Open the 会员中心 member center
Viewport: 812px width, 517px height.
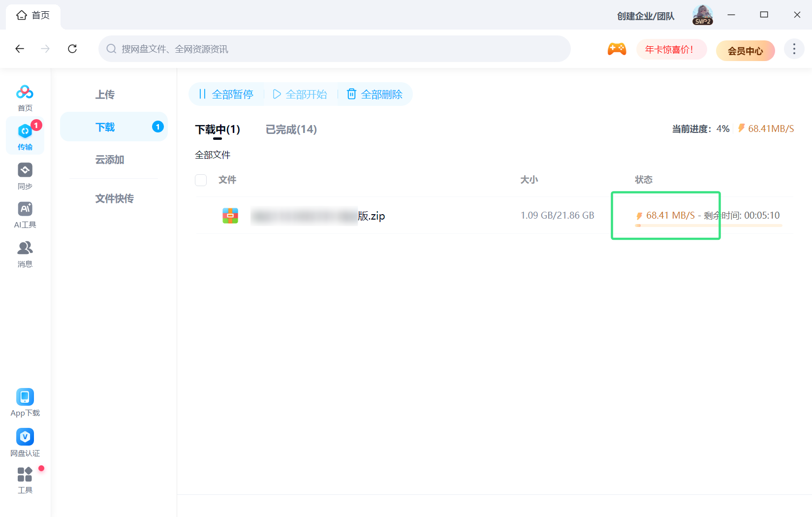(745, 51)
